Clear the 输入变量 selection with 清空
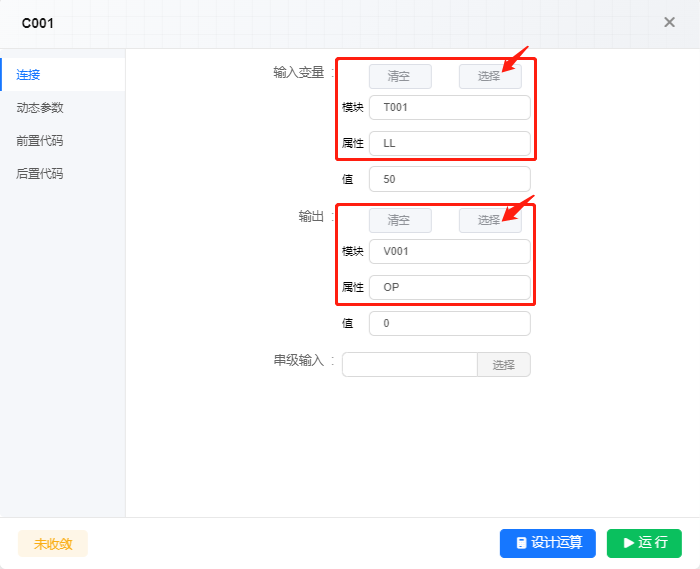Viewport: 700px width, 569px height. click(x=400, y=76)
